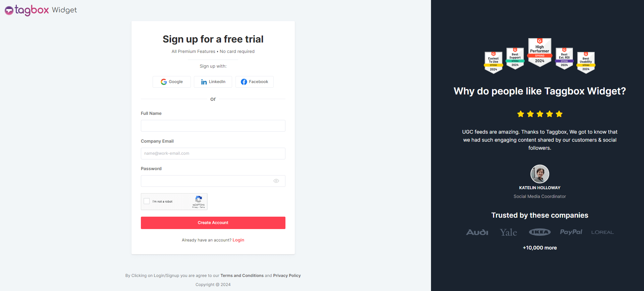This screenshot has width=644, height=291.
Task: Sign up using the LinkedIn icon
Action: click(x=204, y=82)
